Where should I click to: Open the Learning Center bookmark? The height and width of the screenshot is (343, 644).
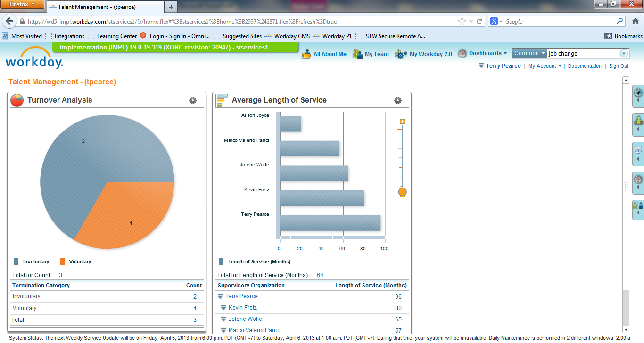pyautogui.click(x=113, y=36)
